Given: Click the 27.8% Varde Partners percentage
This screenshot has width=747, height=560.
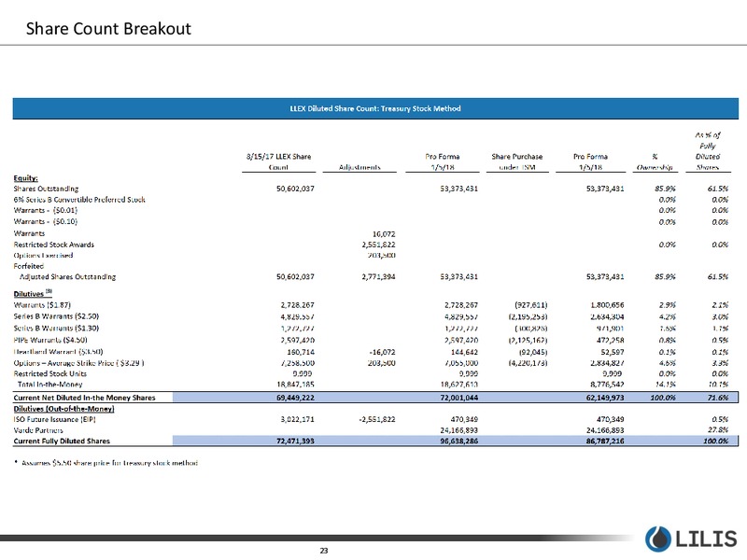Looking at the screenshot, I should [718, 430].
